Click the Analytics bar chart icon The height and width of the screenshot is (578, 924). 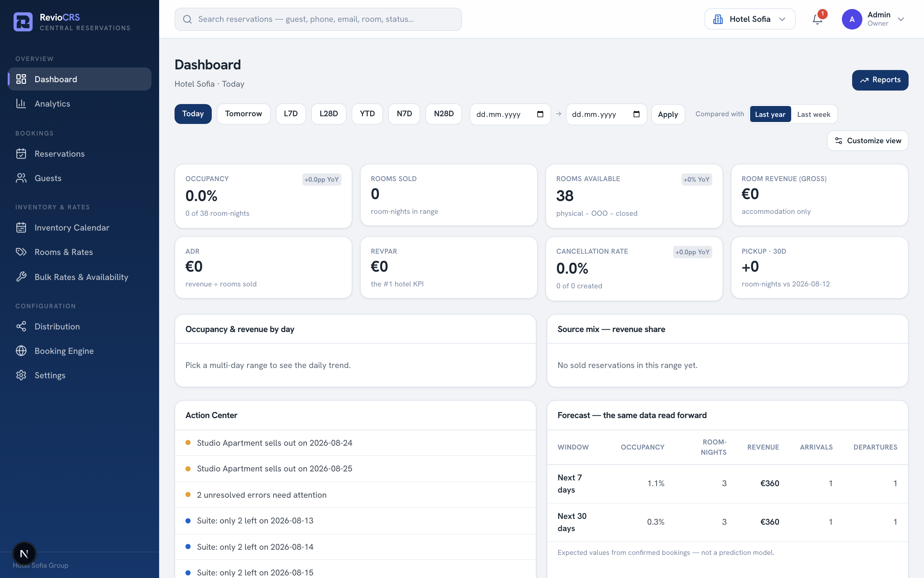21,104
